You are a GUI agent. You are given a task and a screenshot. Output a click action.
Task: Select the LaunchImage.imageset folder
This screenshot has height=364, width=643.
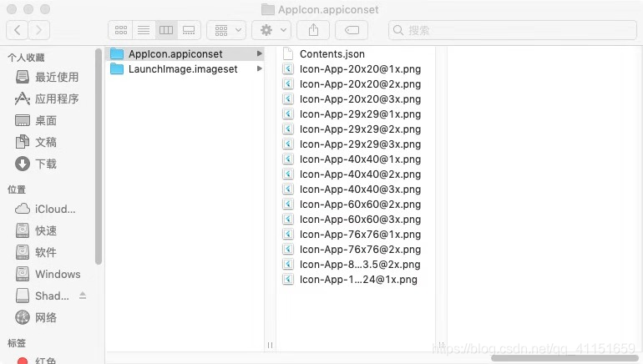tap(185, 68)
